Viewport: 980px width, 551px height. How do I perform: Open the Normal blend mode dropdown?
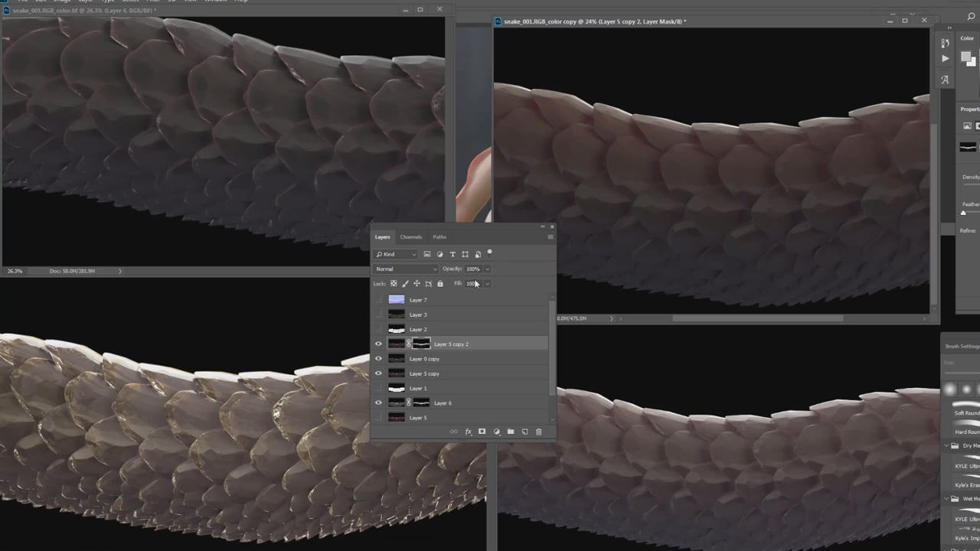click(406, 269)
